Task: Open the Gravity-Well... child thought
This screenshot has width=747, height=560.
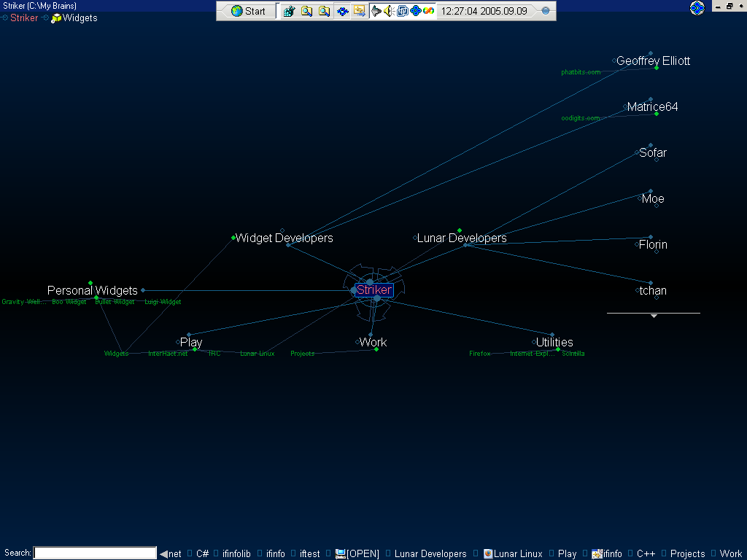Action: pyautogui.click(x=24, y=302)
